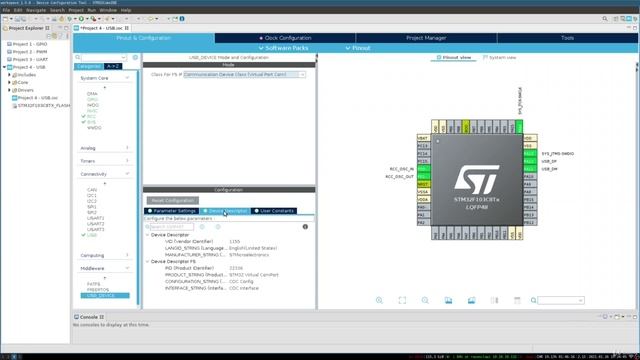Toggle the USB peripheral in Connectivity
Screen dimensions: 640x360
tap(92, 235)
